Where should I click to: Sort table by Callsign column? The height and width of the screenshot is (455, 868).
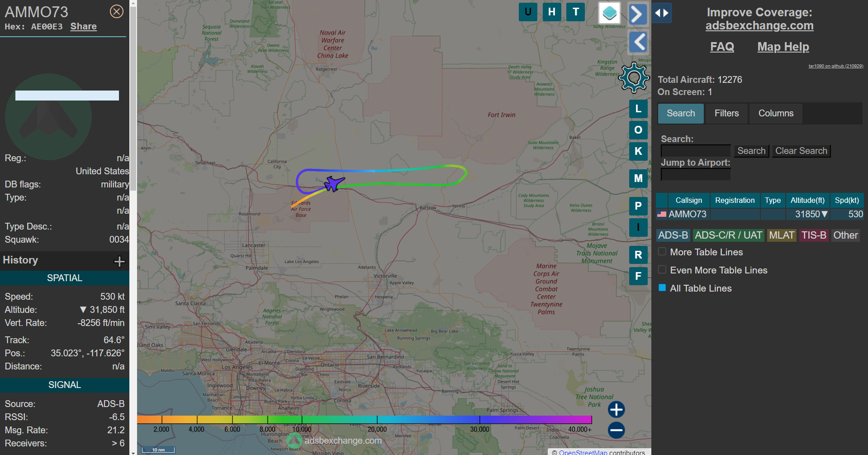689,200
